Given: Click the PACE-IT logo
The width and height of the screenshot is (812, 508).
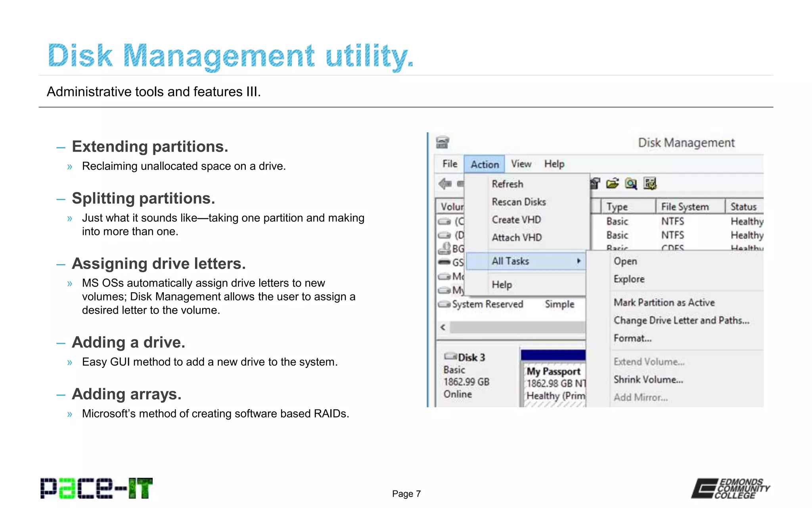Looking at the screenshot, I should (x=96, y=488).
